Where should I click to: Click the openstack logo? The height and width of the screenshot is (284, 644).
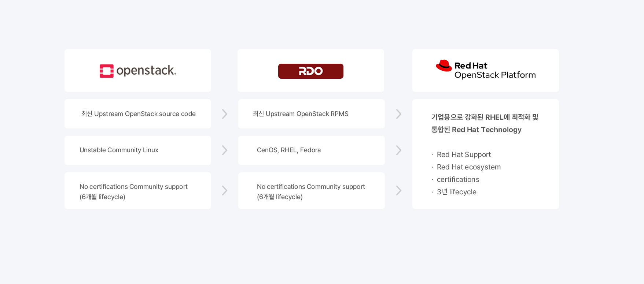(138, 71)
